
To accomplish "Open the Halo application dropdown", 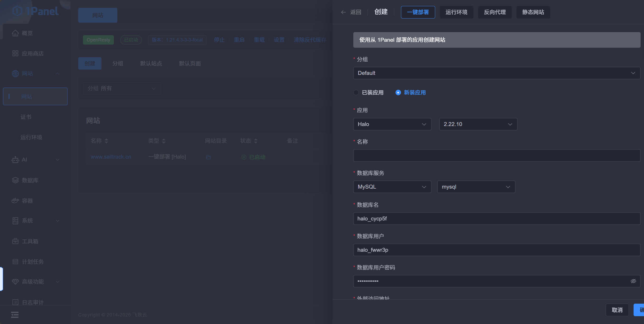I will coord(392,124).
